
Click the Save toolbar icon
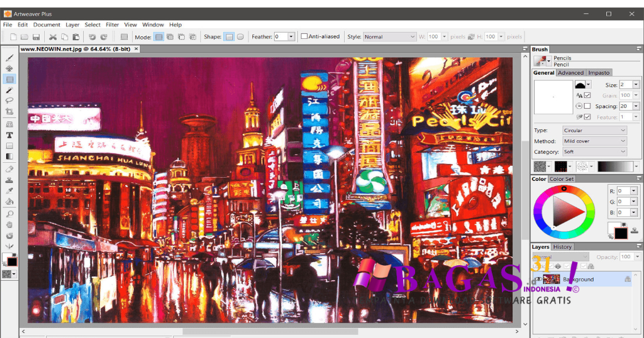36,37
